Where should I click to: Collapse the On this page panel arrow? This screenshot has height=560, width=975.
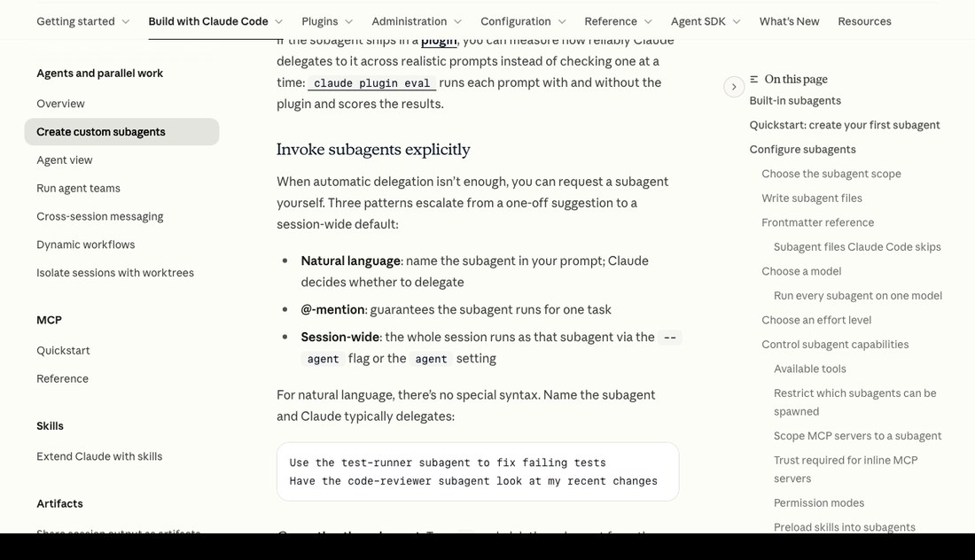click(x=734, y=87)
